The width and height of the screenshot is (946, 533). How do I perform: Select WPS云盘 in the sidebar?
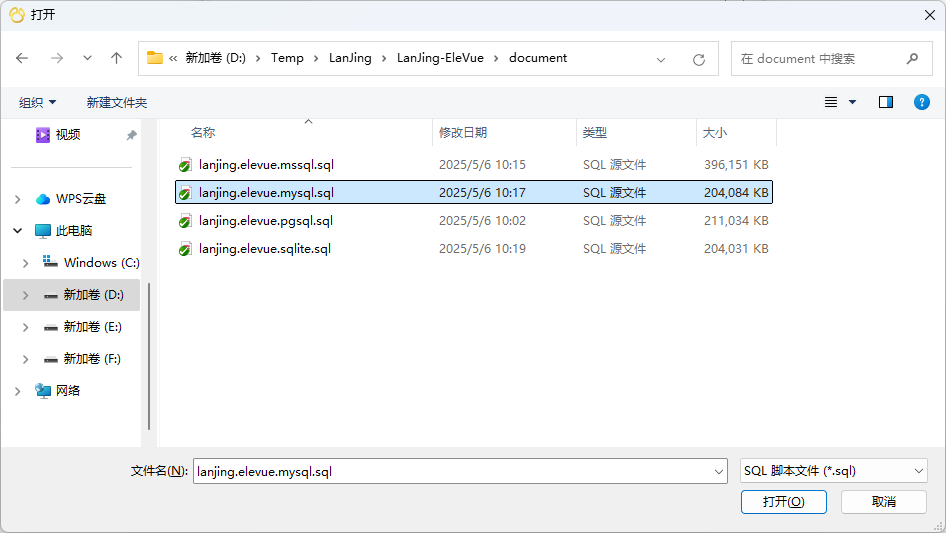point(81,199)
